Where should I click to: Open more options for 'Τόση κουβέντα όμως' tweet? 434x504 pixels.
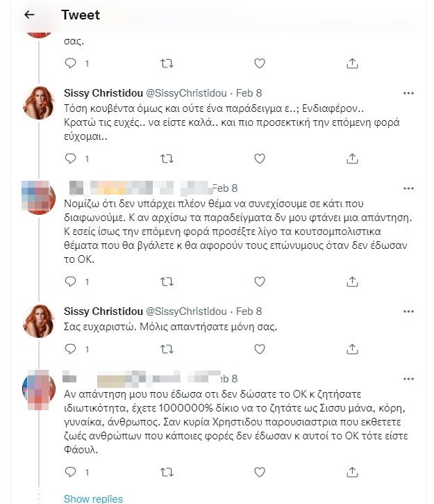pos(410,93)
